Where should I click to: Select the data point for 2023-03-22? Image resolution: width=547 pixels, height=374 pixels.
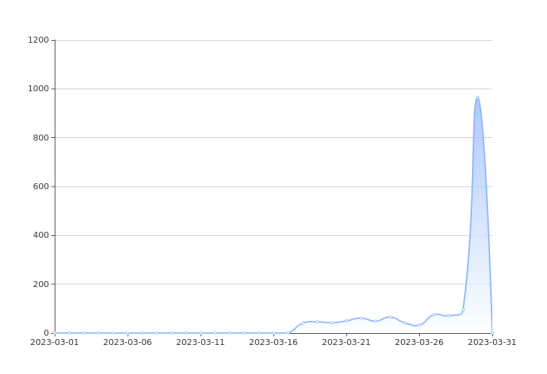pyautogui.click(x=361, y=318)
